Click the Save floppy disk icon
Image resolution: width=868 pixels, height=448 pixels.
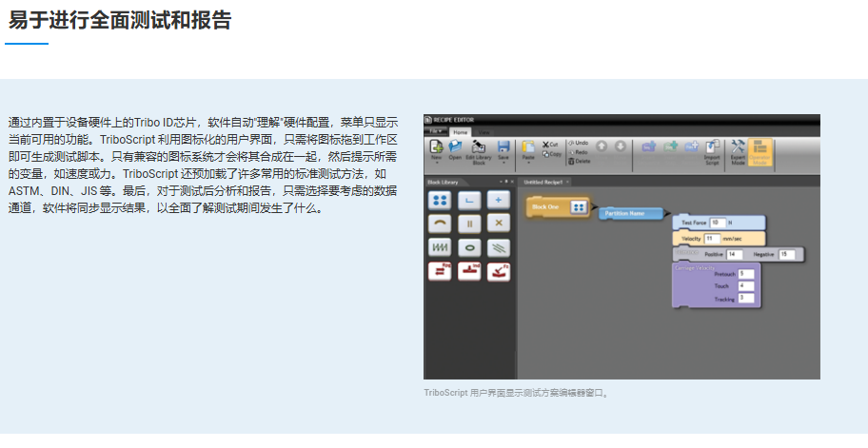[x=503, y=146]
